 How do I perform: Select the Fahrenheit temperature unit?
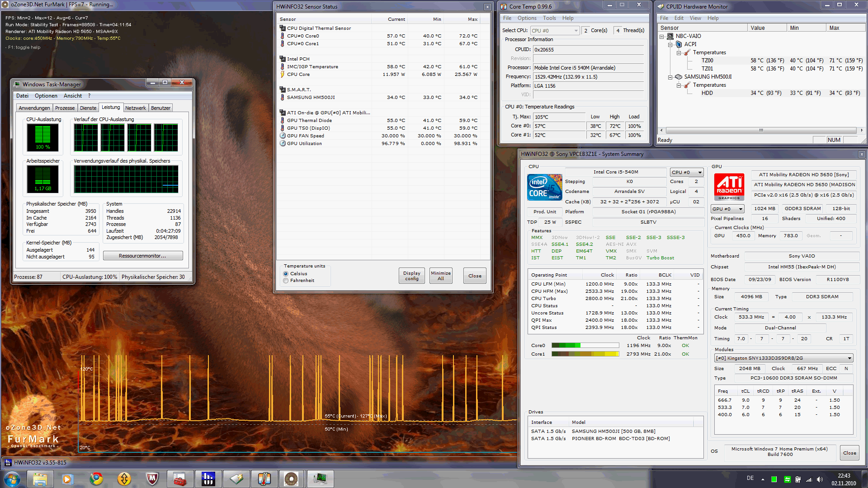(x=286, y=281)
